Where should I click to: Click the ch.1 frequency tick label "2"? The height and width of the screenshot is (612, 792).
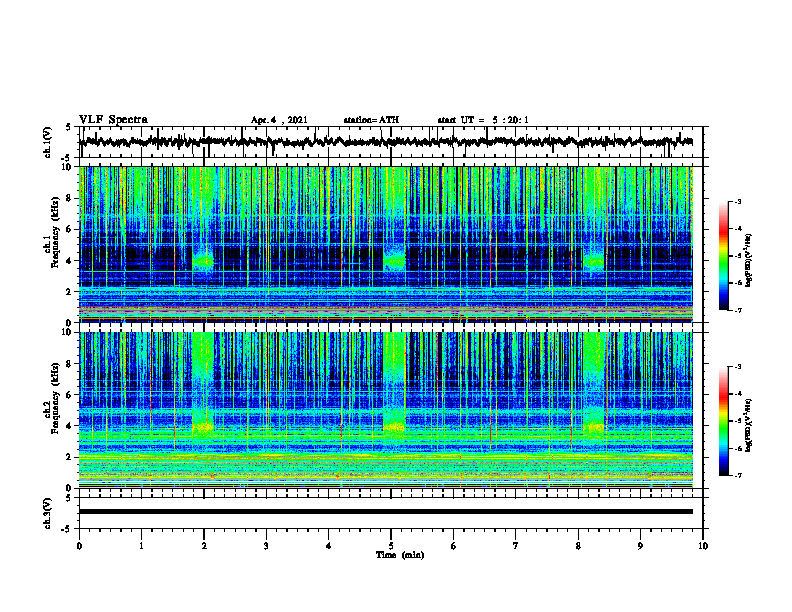coord(69,292)
